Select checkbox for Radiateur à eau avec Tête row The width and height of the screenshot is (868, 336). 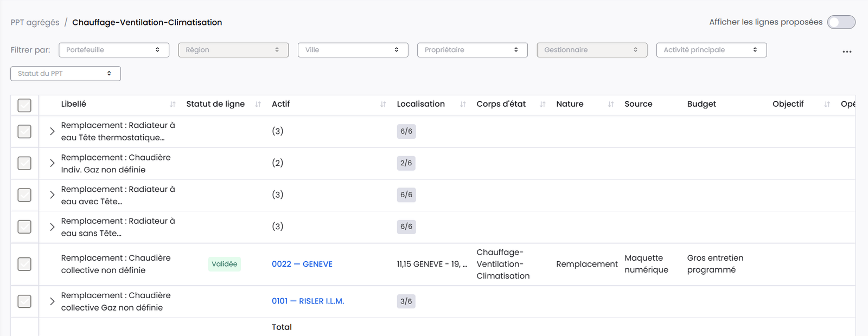(x=24, y=195)
